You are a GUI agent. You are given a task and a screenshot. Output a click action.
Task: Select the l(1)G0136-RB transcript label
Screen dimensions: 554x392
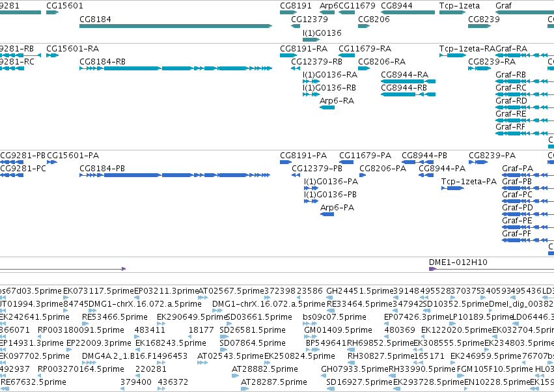[329, 88]
